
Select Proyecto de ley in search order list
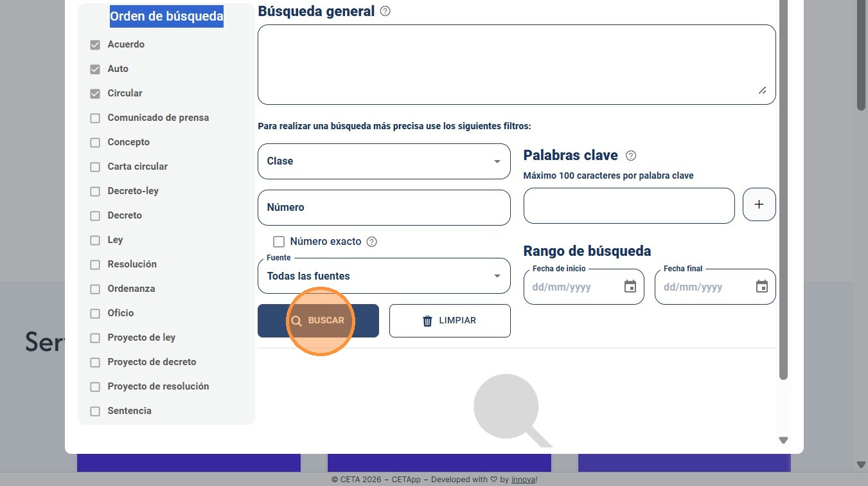point(141,337)
